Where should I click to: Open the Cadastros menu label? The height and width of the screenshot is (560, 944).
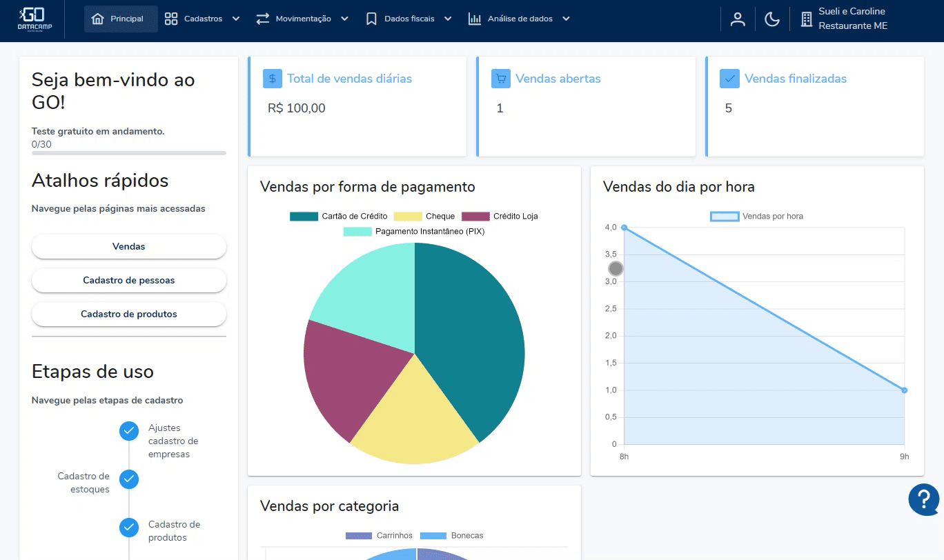(x=203, y=19)
